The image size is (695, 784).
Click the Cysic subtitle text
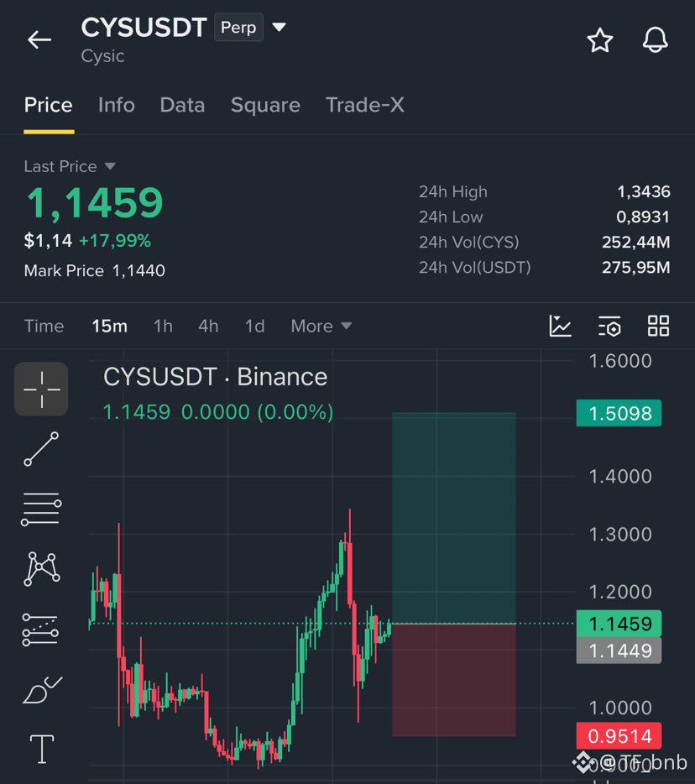(102, 56)
